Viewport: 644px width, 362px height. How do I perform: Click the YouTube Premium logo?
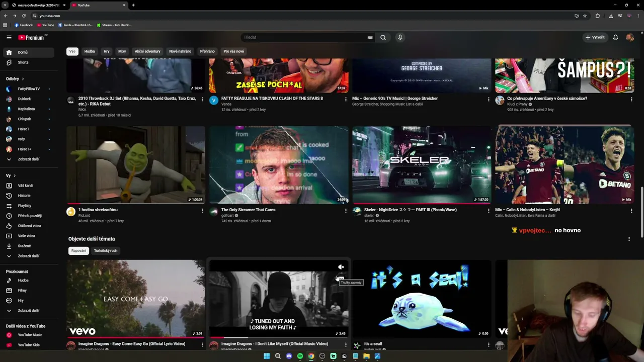coord(31,37)
